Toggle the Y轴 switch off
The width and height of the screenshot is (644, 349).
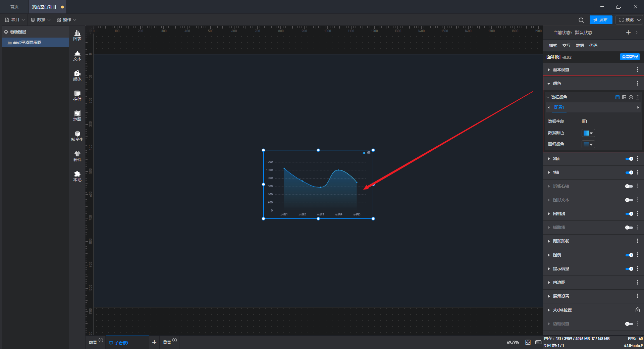pos(629,172)
